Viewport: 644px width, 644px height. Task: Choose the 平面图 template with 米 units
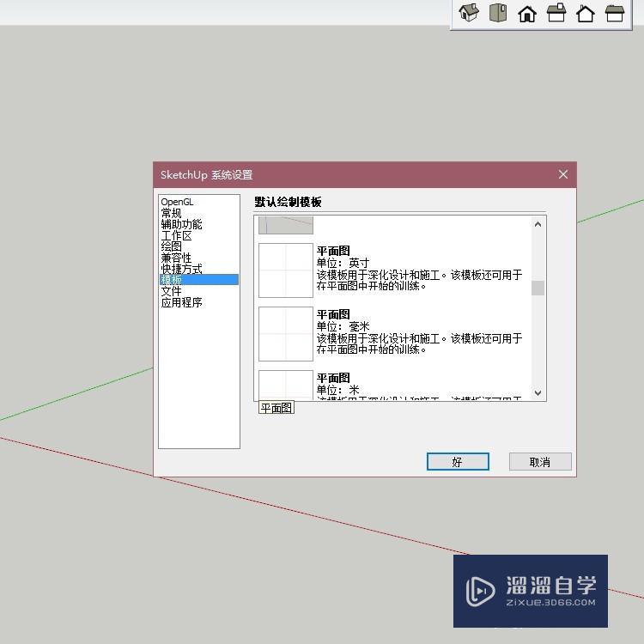[393, 385]
